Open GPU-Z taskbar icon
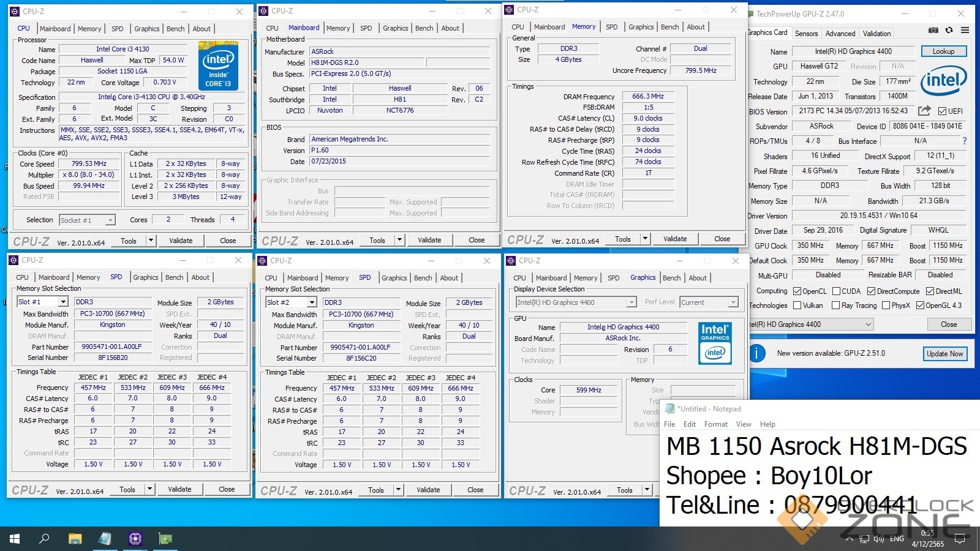This screenshot has height=551, width=980. click(165, 539)
